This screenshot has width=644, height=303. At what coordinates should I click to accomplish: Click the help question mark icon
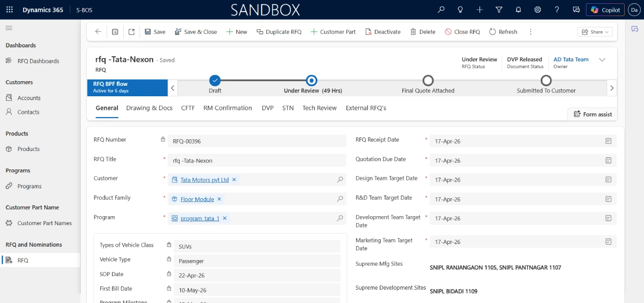pyautogui.click(x=557, y=9)
